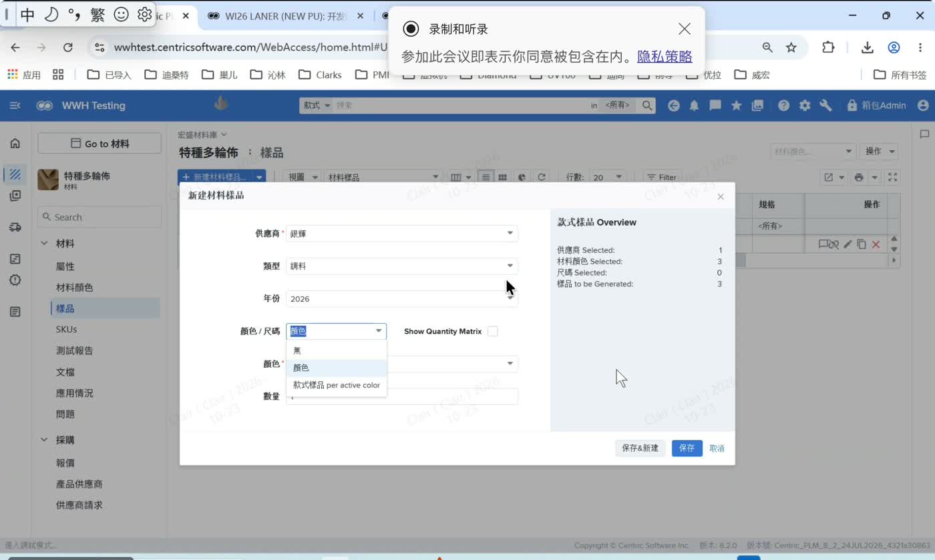Open the wrench admin tools icon
The image size is (935, 560).
tap(826, 105)
